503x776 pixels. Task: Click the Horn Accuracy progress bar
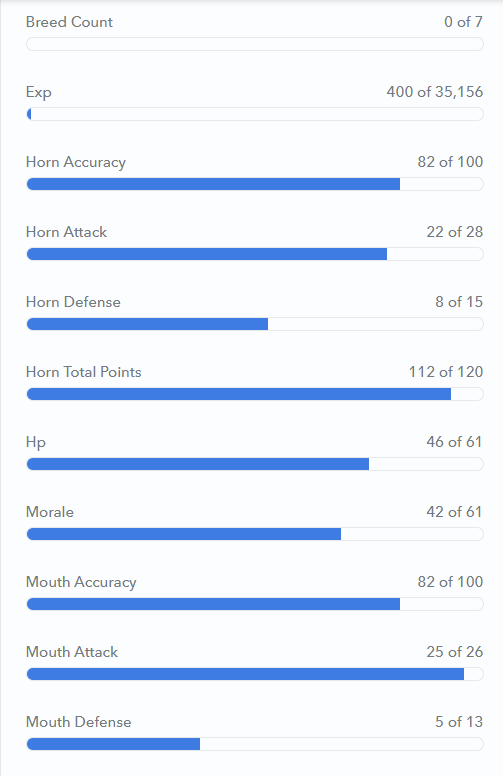255,184
